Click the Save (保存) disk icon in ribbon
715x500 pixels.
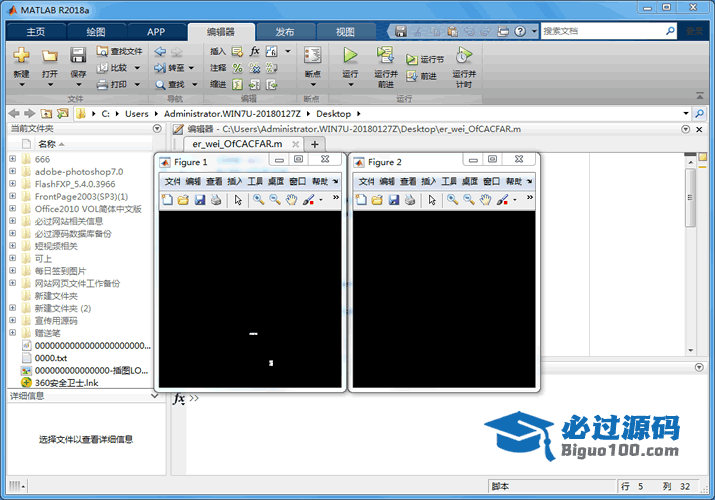click(x=78, y=55)
